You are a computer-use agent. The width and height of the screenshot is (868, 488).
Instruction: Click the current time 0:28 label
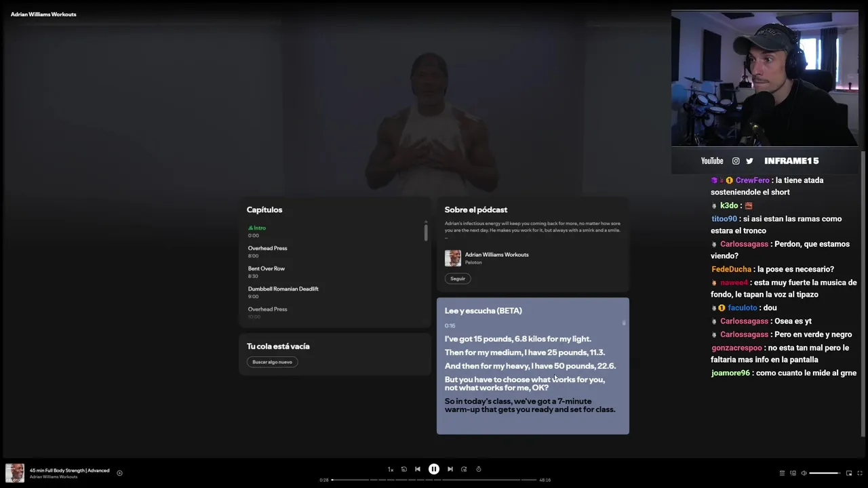click(324, 480)
